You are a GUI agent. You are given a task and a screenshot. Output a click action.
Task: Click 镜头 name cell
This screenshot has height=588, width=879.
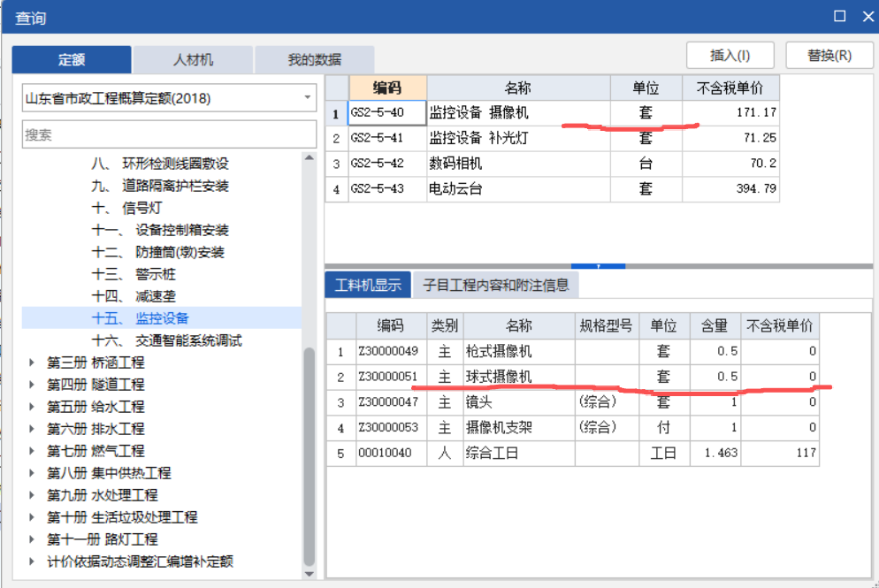pos(519,402)
